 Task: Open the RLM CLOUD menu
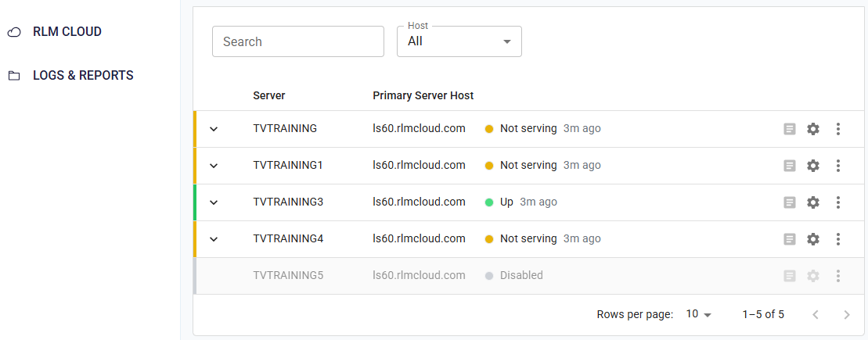[x=67, y=32]
